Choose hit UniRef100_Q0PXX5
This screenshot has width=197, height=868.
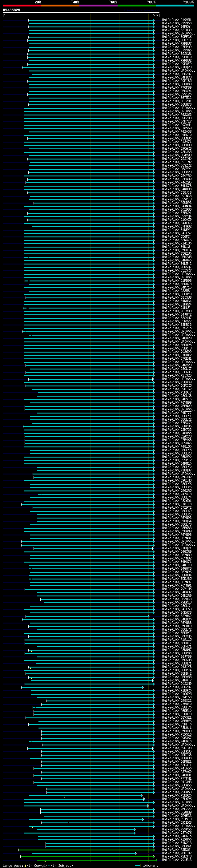click(176, 386)
